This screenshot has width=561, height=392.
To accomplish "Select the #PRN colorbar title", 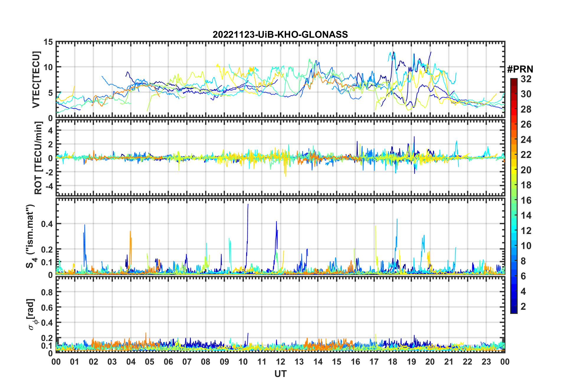I will [x=520, y=69].
